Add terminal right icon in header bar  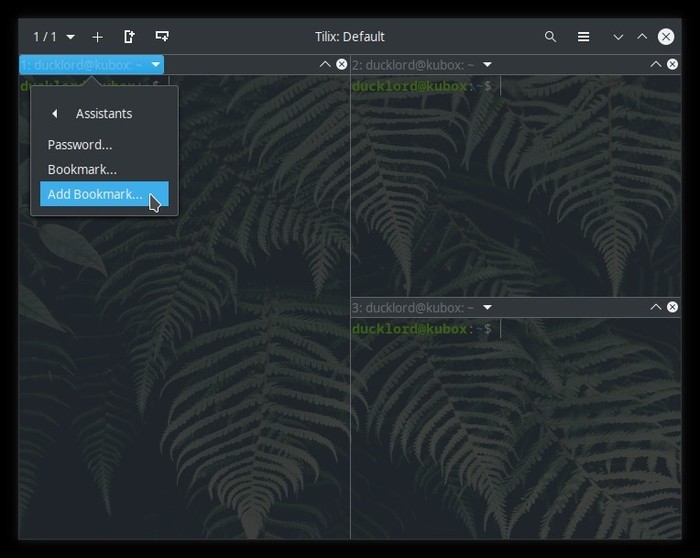[129, 37]
